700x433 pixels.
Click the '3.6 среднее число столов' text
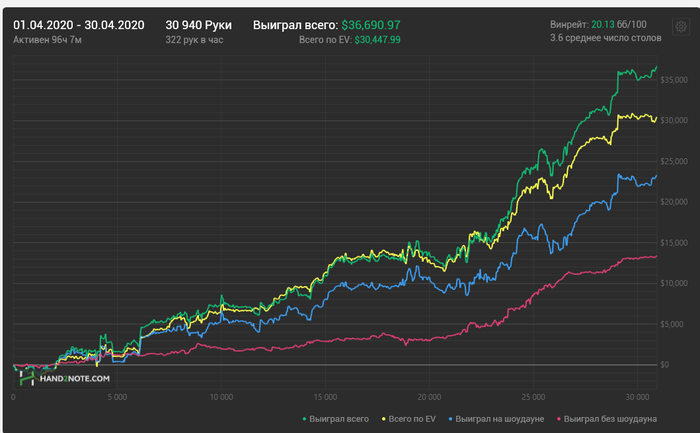coord(605,38)
